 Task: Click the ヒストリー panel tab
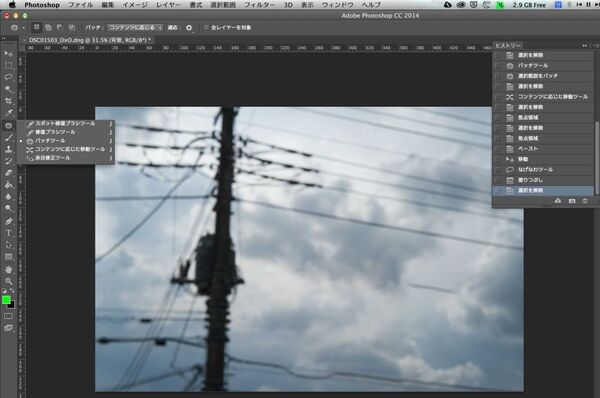[508, 46]
